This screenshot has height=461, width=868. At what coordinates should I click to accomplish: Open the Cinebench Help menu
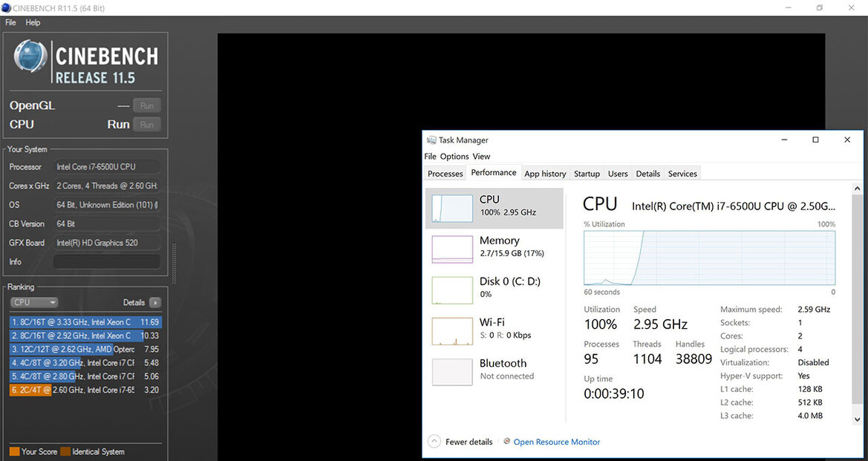[x=33, y=23]
